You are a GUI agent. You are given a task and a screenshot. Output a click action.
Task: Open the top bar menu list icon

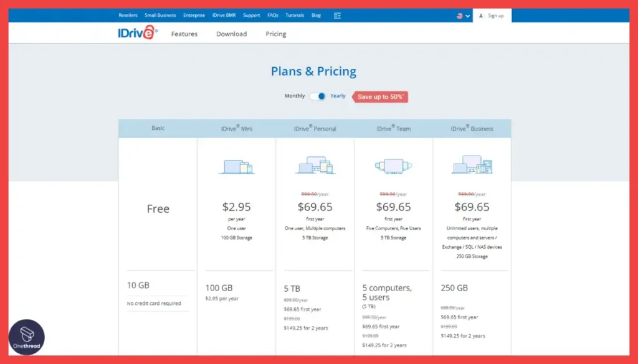tap(337, 16)
